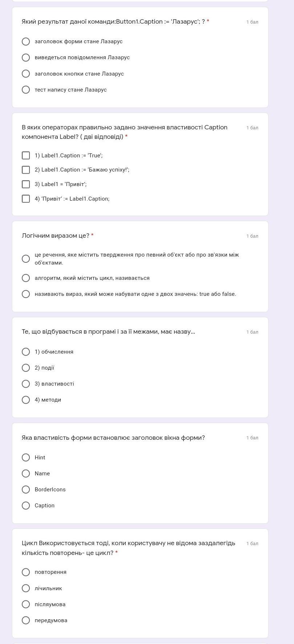294x644 pixels.
Task: Check box for Label1.Caption := 'True'
Action: [x=26, y=156]
